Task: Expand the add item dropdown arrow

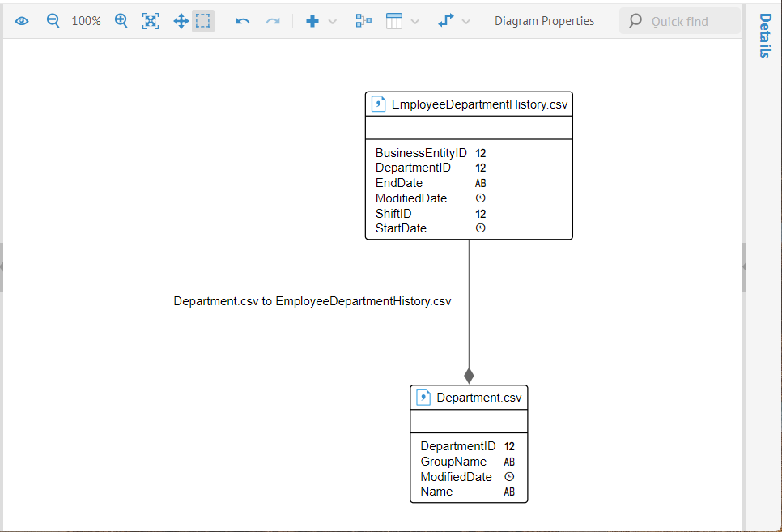Action: pyautogui.click(x=332, y=21)
